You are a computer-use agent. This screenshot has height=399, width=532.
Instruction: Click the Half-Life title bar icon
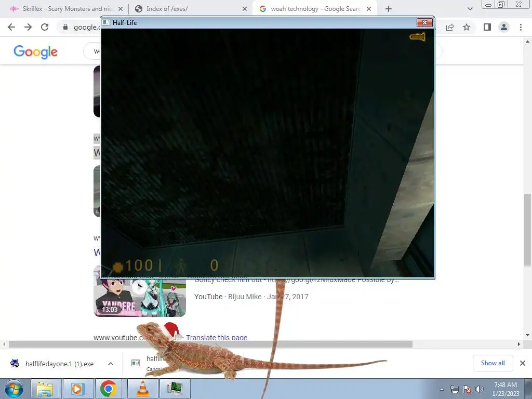coord(106,22)
